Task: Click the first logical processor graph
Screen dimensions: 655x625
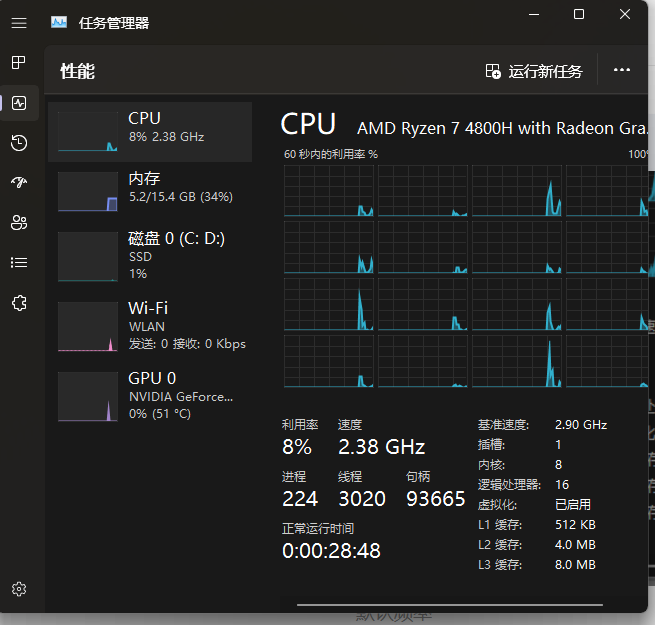Action: click(329, 191)
